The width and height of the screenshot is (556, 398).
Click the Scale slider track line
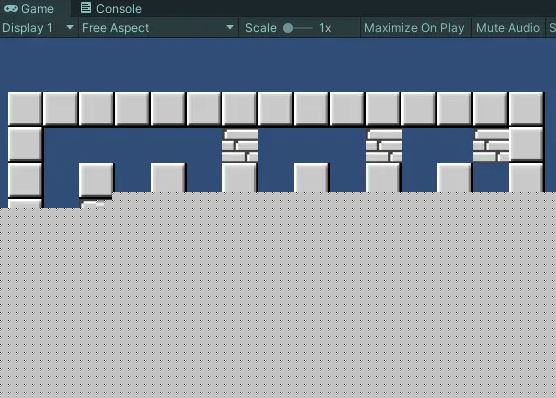[x=302, y=28]
